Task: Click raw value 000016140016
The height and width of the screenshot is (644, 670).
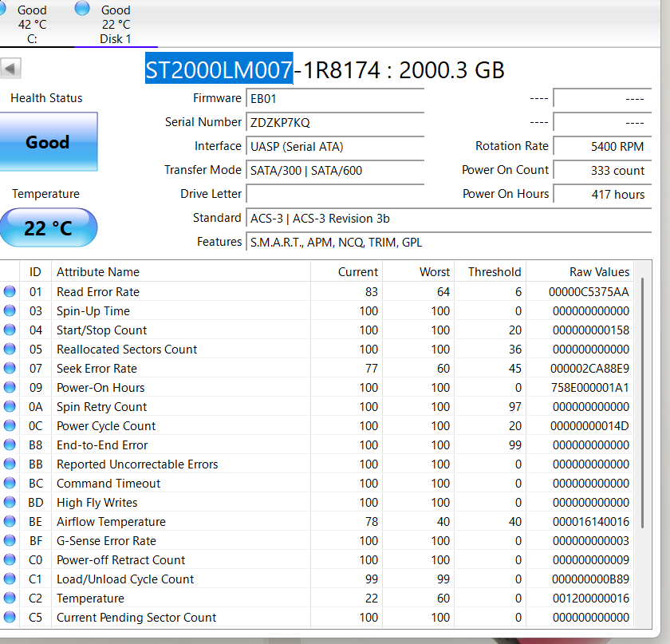Action: 590,522
